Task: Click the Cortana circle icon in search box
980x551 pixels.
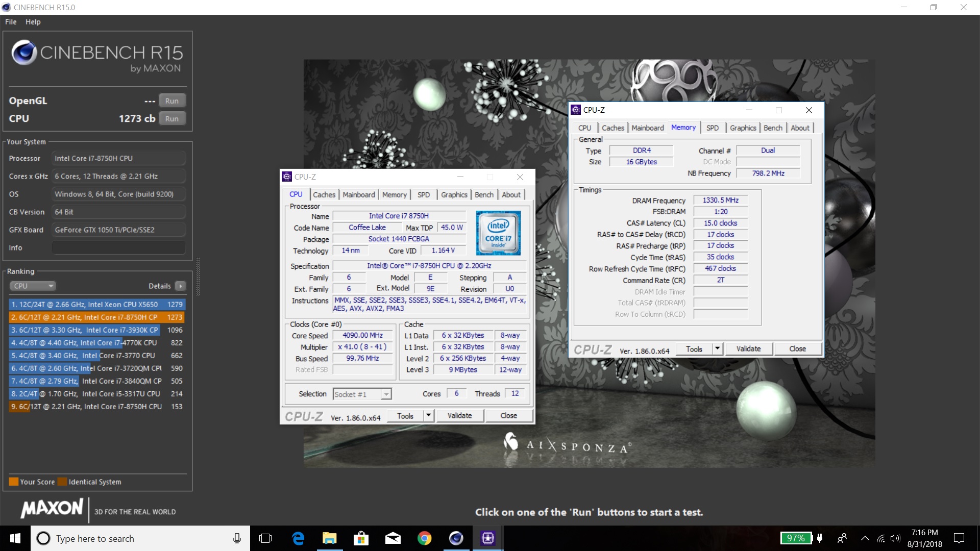Action: coord(44,538)
